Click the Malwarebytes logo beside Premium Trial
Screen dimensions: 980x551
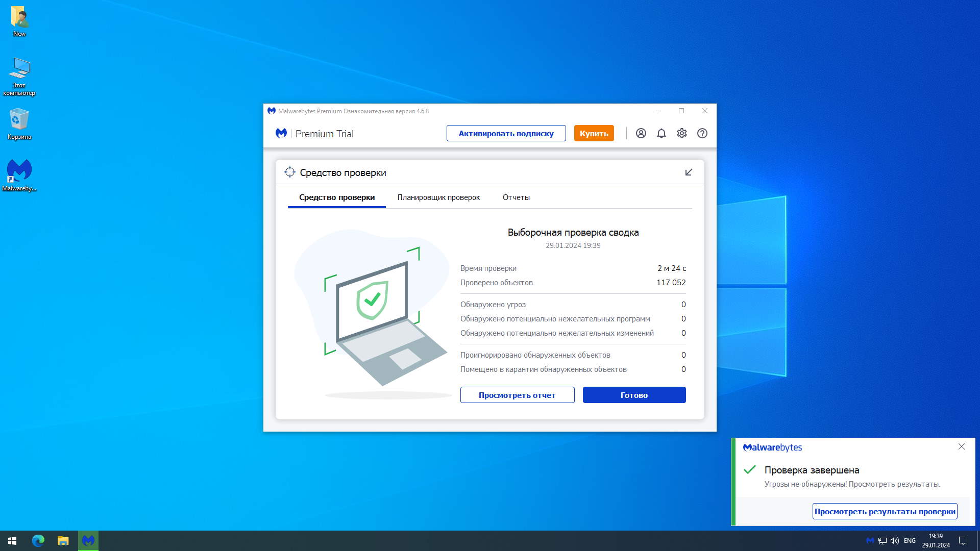[x=281, y=133]
